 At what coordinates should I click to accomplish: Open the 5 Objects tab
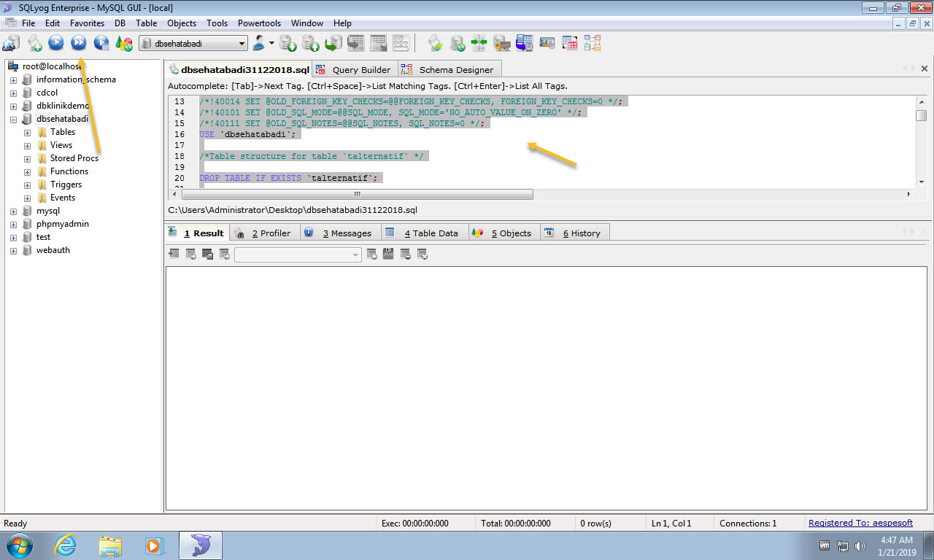coord(503,233)
